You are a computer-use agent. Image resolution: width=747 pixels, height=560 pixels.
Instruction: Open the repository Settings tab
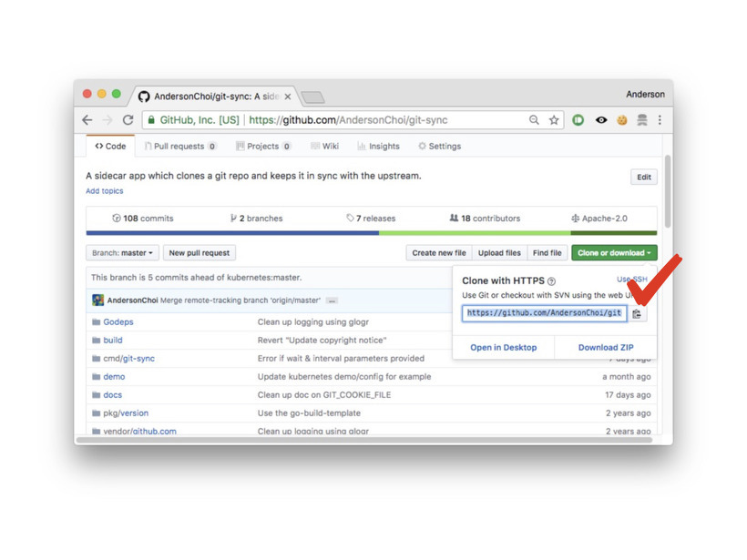pyautogui.click(x=440, y=147)
